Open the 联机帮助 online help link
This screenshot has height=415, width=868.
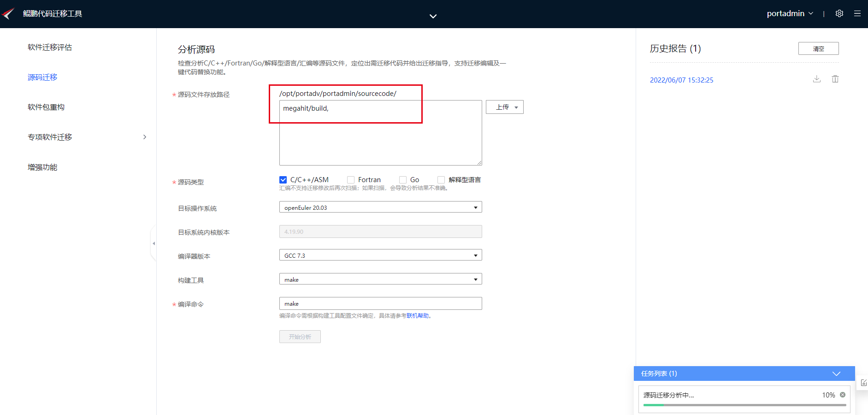(x=418, y=316)
